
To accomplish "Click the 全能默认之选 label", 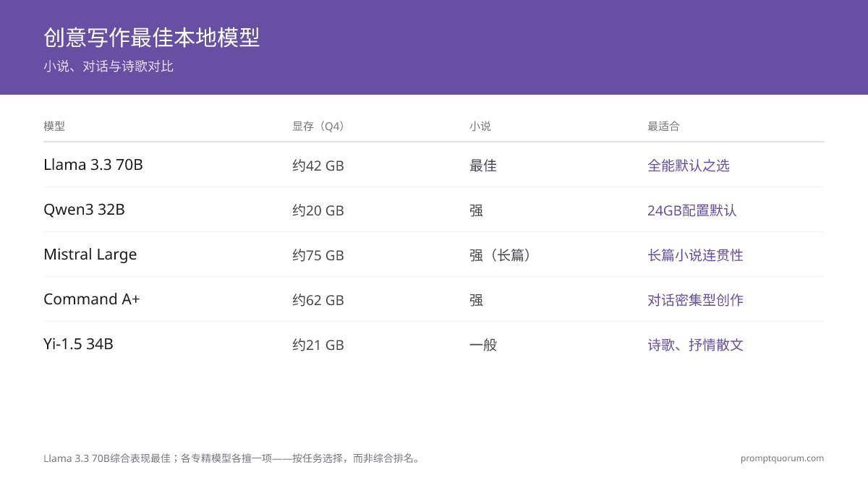I will click(x=689, y=166).
